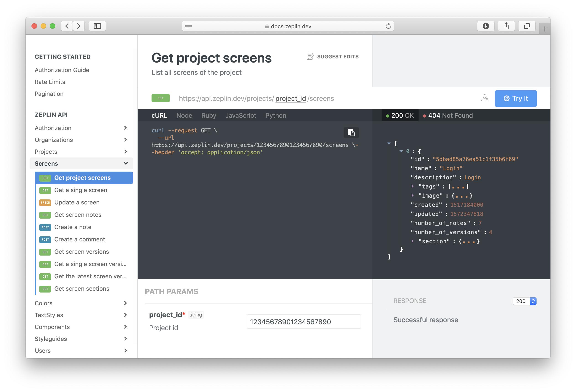Collapse the Screens sidebar section
Viewport: 576px width, 392px height.
pyautogui.click(x=126, y=163)
